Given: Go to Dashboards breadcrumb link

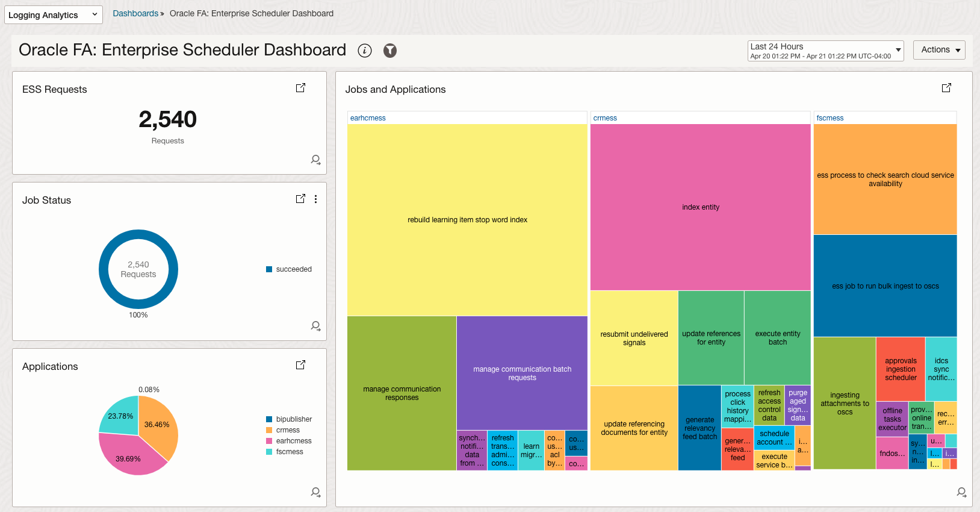Looking at the screenshot, I should [135, 13].
